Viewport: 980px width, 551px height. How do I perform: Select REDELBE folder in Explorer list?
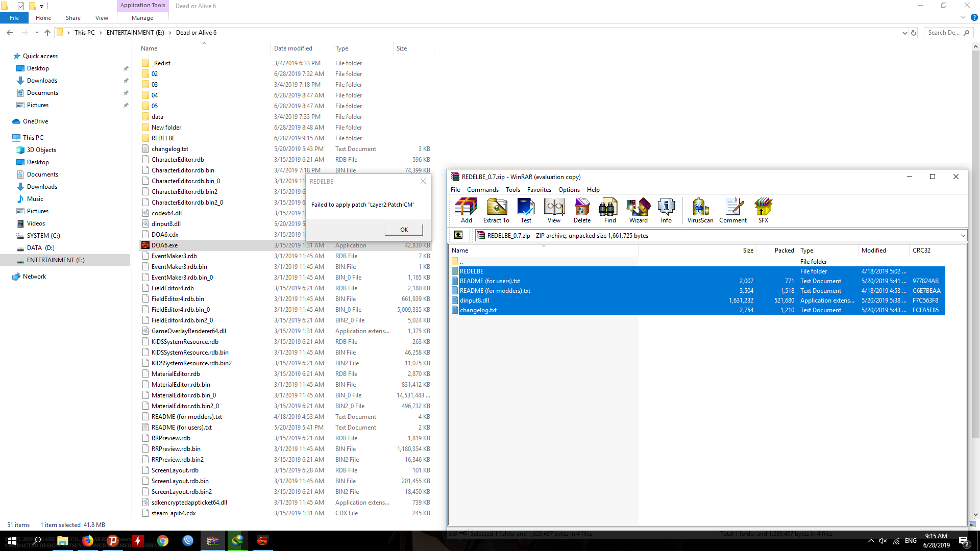(286, 138)
